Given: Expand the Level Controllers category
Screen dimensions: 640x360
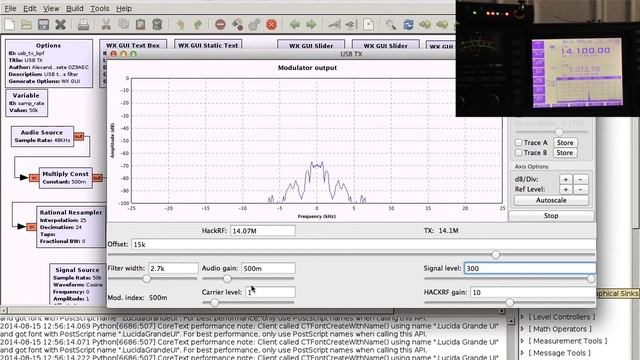Looking at the screenshot, I should (522, 317).
